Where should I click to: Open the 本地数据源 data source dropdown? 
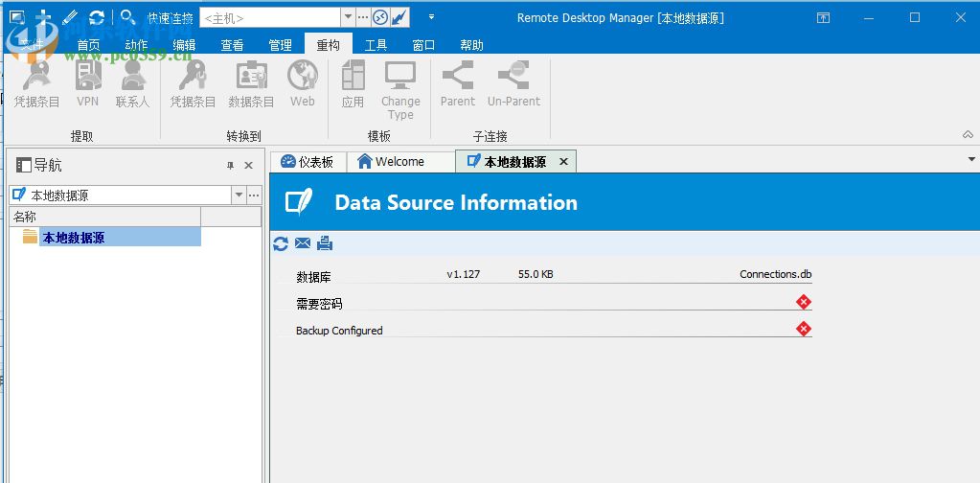tap(239, 195)
